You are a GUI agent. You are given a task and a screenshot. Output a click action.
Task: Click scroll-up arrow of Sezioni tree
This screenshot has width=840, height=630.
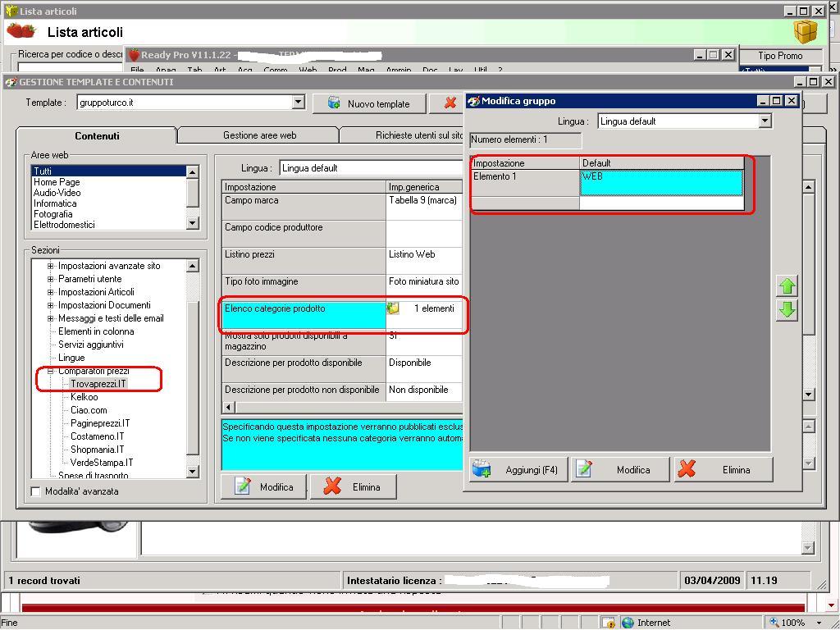(x=193, y=266)
